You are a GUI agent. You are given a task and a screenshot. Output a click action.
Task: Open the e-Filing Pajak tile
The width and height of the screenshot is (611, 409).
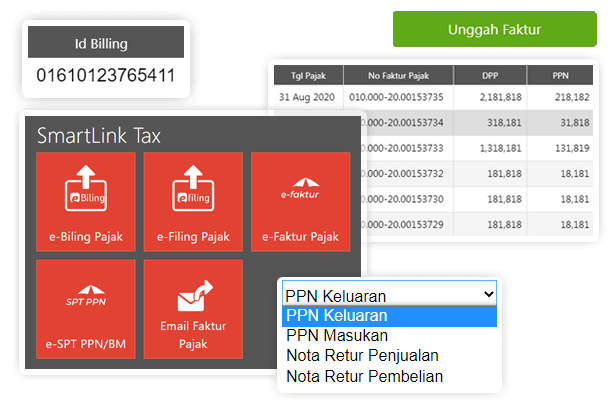[193, 201]
